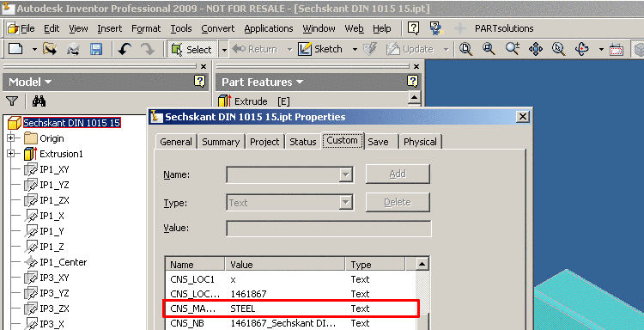Click the Return toolbar button

(x=255, y=49)
